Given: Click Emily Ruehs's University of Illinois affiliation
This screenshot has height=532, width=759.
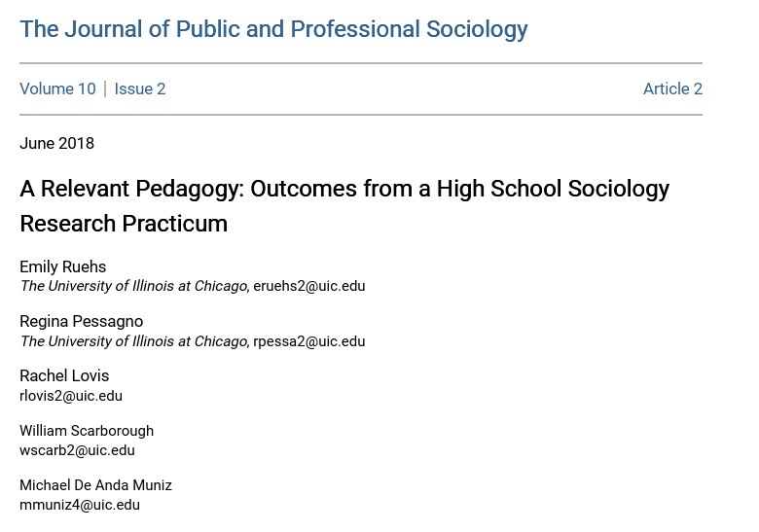Looking at the screenshot, I should 133,286.
